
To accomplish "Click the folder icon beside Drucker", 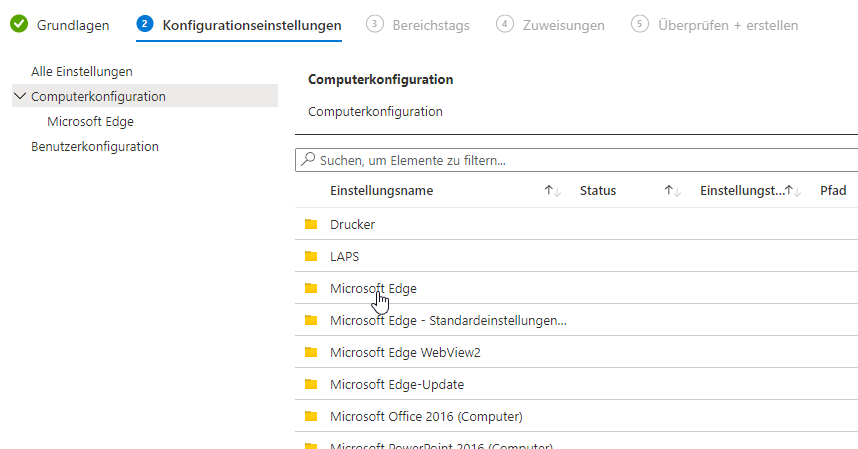I will [x=311, y=224].
